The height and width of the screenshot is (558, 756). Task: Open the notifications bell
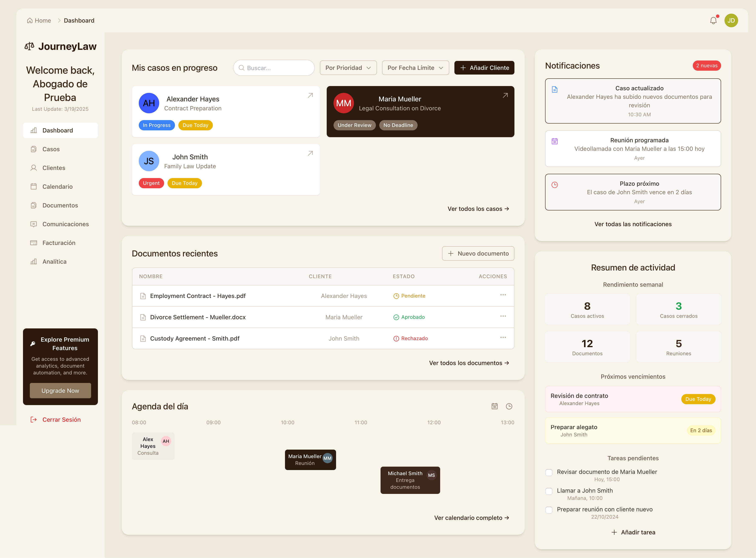713,20
